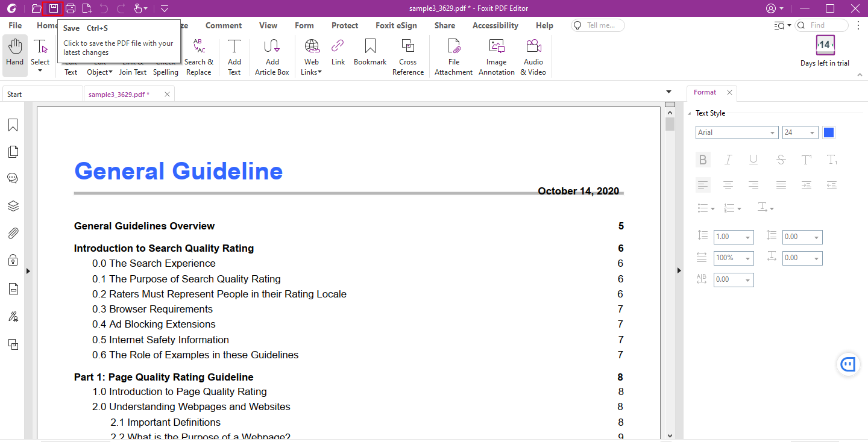868x442 pixels.
Task: Open a file using the folder icon
Action: pos(37,8)
